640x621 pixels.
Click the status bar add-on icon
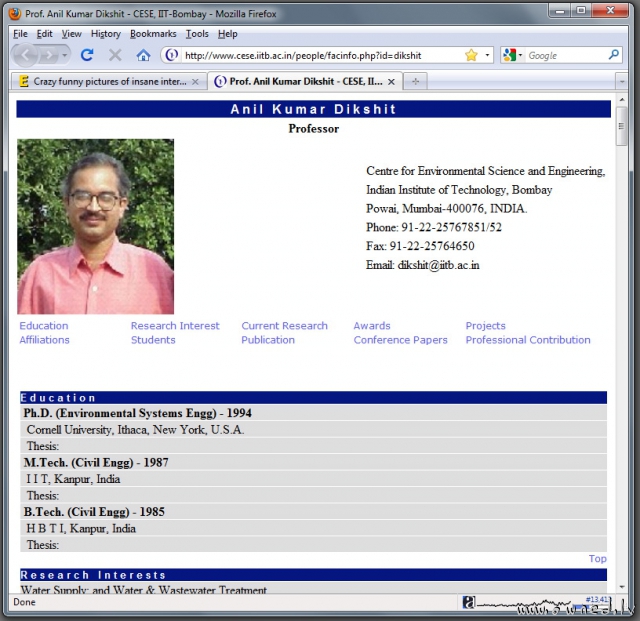(468, 602)
